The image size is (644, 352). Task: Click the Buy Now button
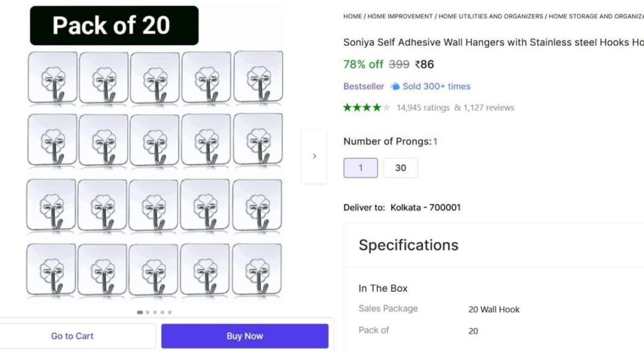point(245,336)
